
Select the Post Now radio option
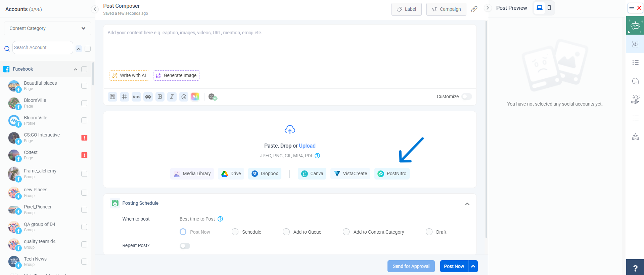coord(183,232)
